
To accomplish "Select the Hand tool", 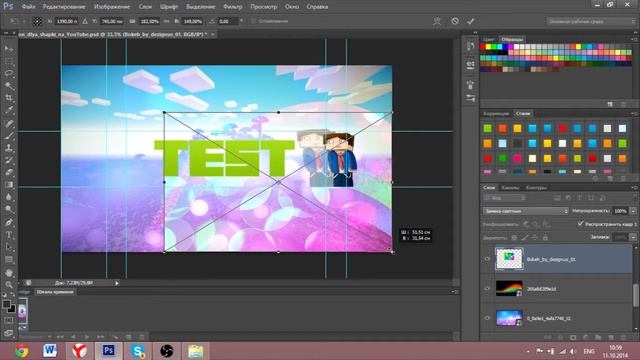I will coord(9,273).
